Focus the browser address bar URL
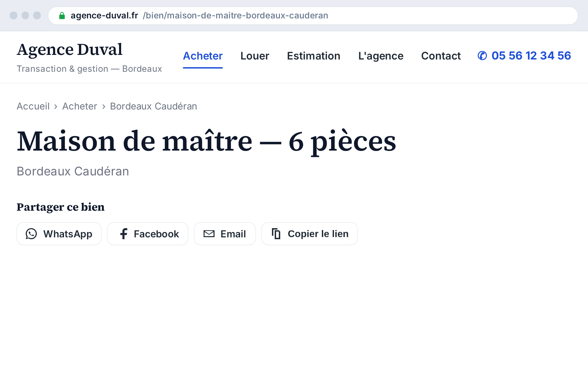This screenshot has width=588, height=368. pyautogui.click(x=313, y=16)
